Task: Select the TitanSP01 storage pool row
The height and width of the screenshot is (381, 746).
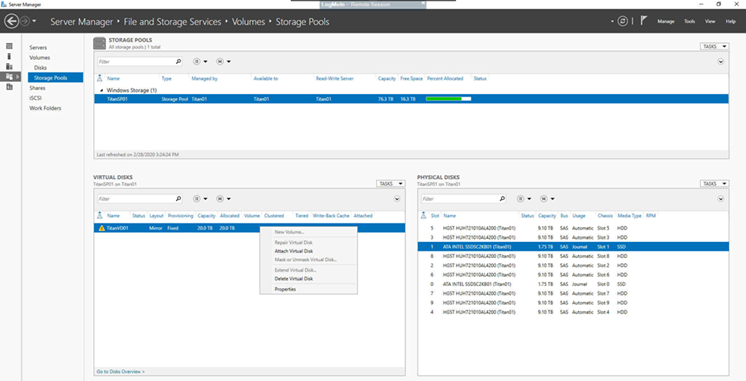Action: [411, 99]
